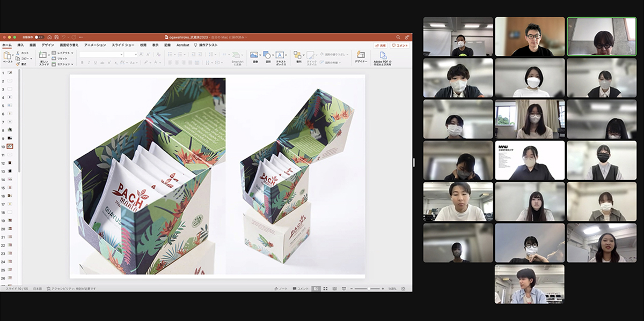This screenshot has width=644, height=321.
Task: Check the アクセシビリティ accessibility status
Action: (71, 289)
